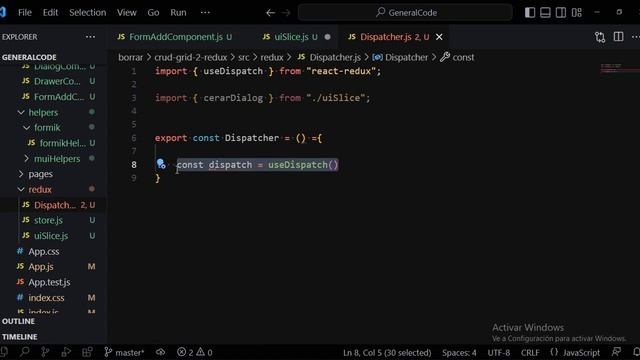Image resolution: width=640 pixels, height=360 pixels.
Task: Expand the TIMELINE section
Action: [20, 337]
